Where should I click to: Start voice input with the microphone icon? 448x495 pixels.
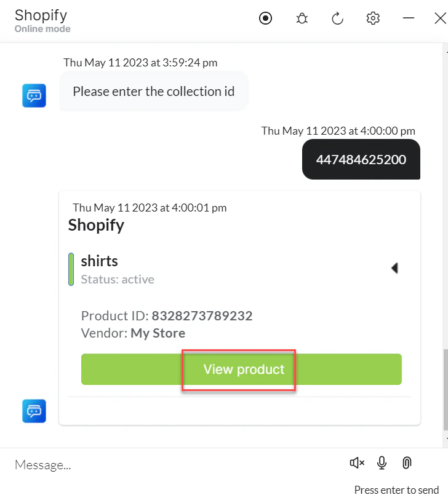(382, 463)
